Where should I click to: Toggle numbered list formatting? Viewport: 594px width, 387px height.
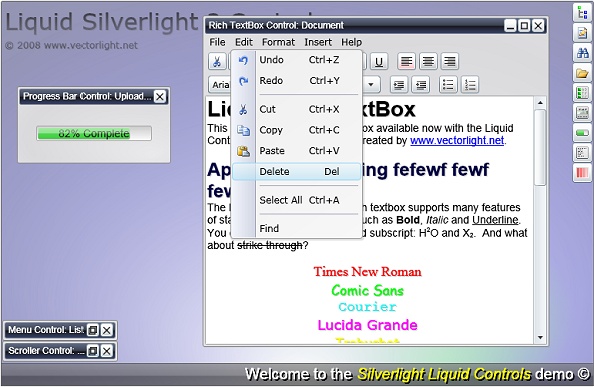tap(470, 84)
